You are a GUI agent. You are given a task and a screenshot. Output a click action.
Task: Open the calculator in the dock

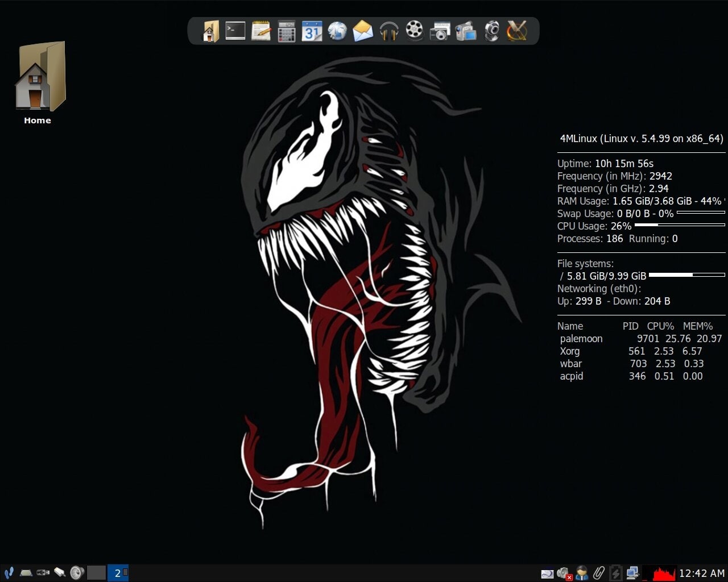286,31
